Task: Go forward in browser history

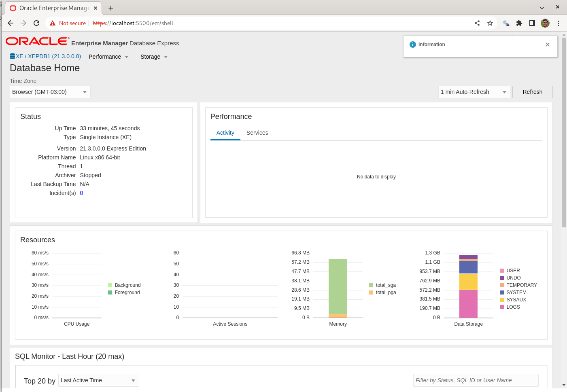Action: coord(23,23)
